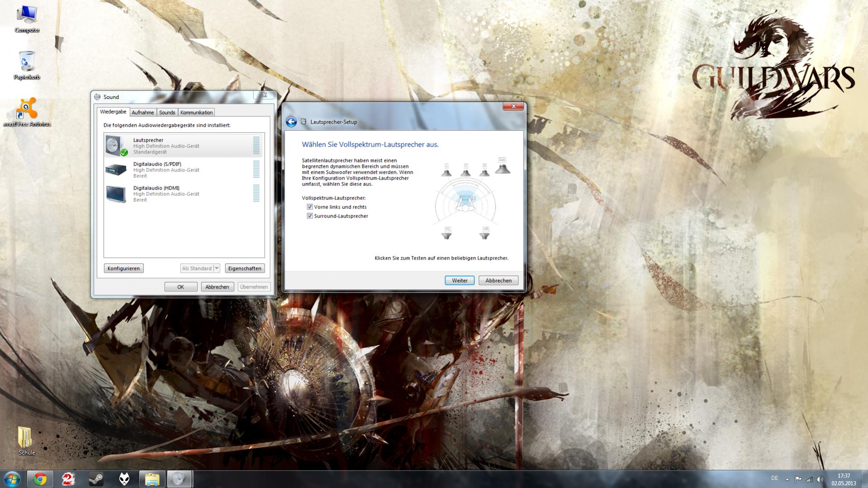Select the Lautsprecher playback device
The image size is (868, 488).
point(184,146)
